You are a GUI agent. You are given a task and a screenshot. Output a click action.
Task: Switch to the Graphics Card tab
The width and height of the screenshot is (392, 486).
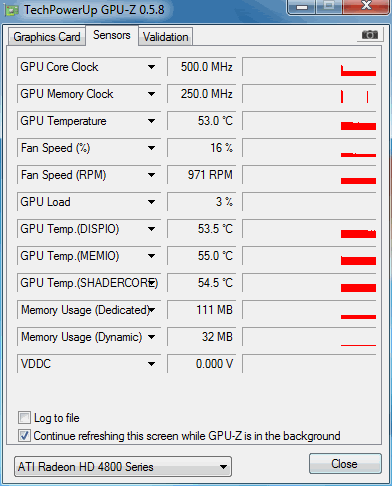[47, 37]
